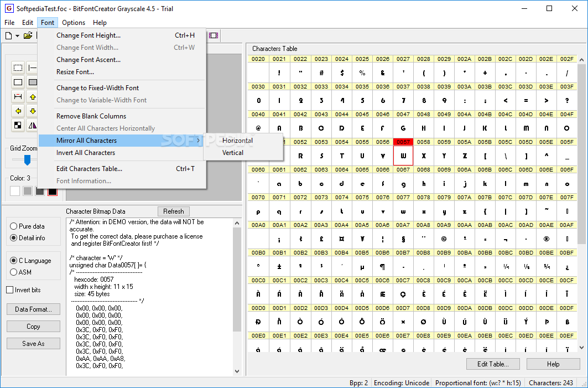Click the shift left yellow arrow

click(18, 111)
